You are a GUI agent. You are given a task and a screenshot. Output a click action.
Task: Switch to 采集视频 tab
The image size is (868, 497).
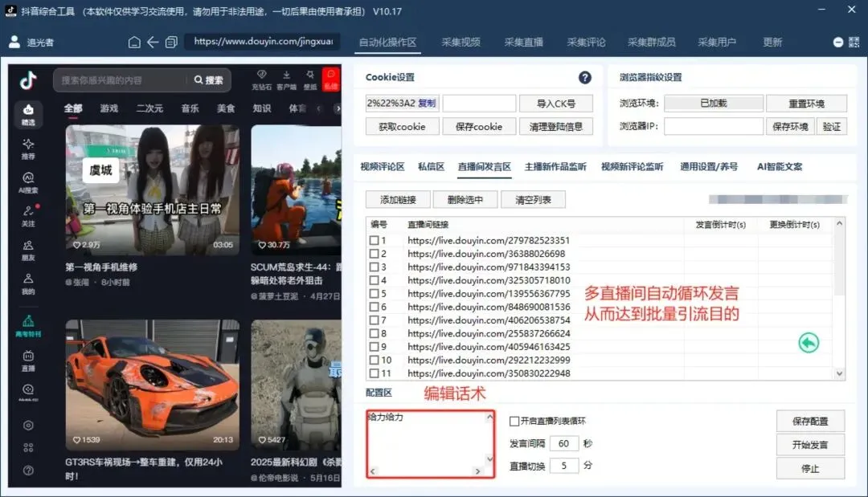click(461, 43)
